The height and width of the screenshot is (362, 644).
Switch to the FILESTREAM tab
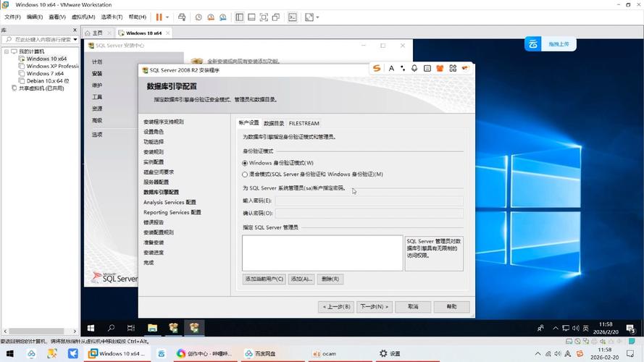coord(304,123)
